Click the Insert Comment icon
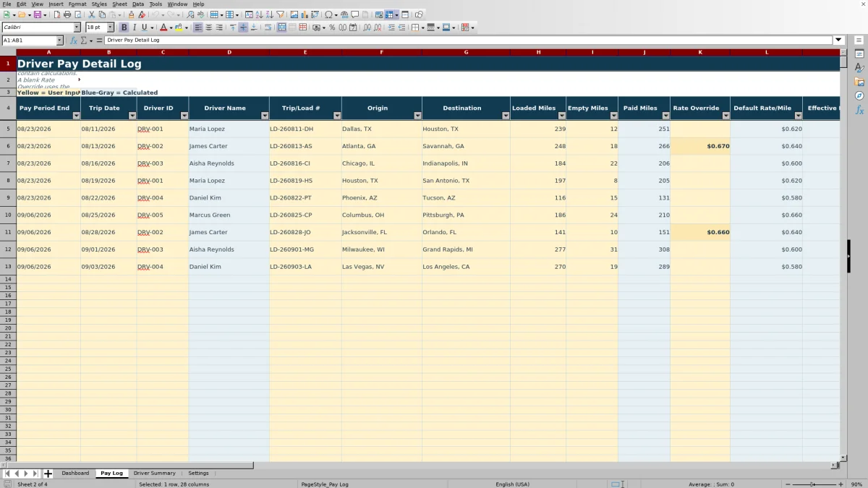This screenshot has width=868, height=488. tap(354, 14)
